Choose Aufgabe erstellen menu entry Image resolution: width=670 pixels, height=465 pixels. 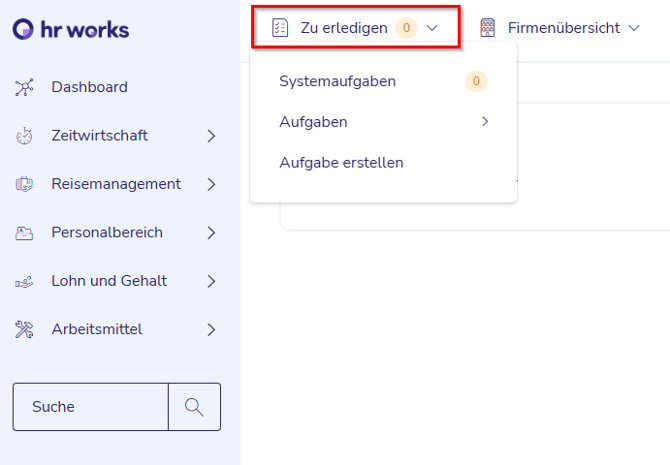click(x=341, y=162)
